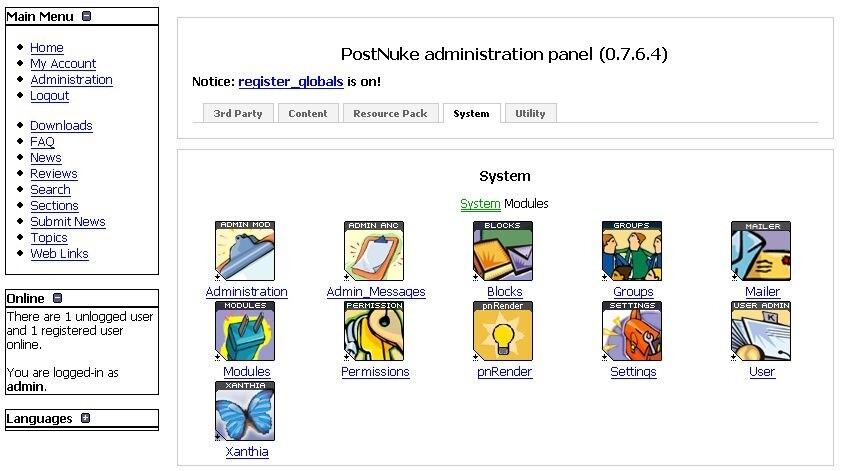Follow the register_globals notice link
This screenshot has width=854, height=471.
pyautogui.click(x=291, y=82)
